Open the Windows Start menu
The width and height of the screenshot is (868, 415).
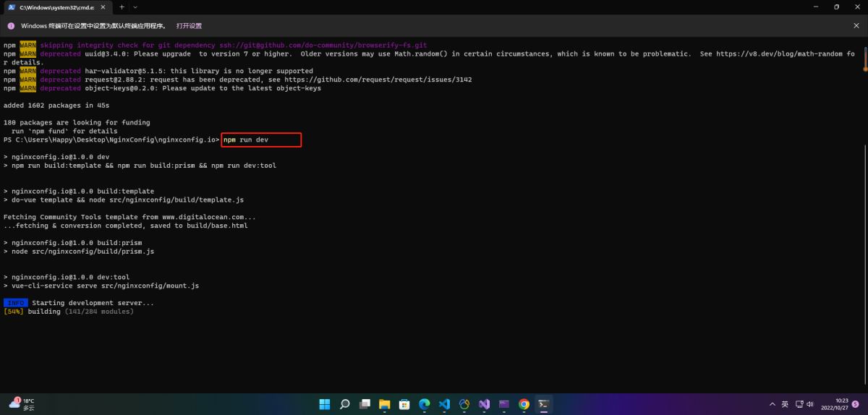325,404
